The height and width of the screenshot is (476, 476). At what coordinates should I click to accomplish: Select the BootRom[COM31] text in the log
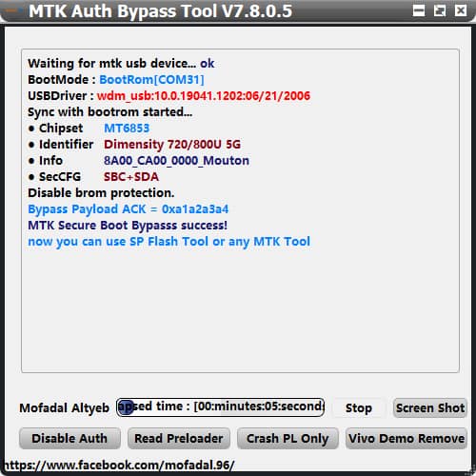coord(151,80)
